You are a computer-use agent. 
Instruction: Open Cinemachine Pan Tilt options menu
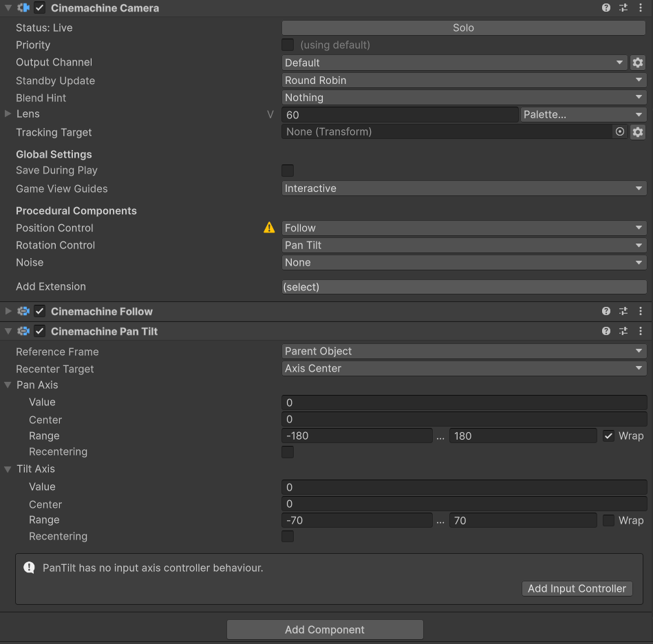click(641, 331)
